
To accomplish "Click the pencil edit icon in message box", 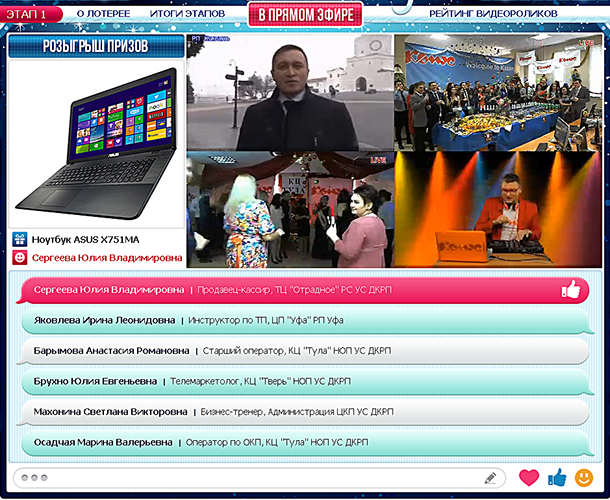I will pos(490,478).
